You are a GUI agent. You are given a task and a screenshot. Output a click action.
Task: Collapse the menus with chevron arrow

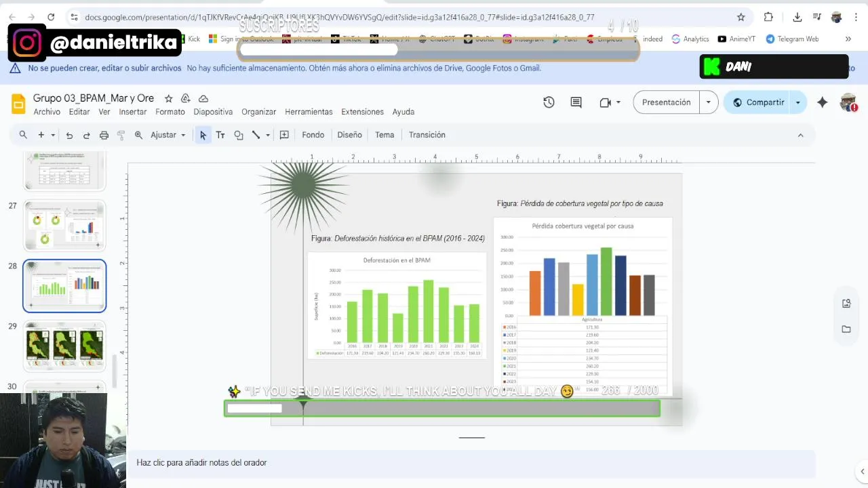[800, 135]
